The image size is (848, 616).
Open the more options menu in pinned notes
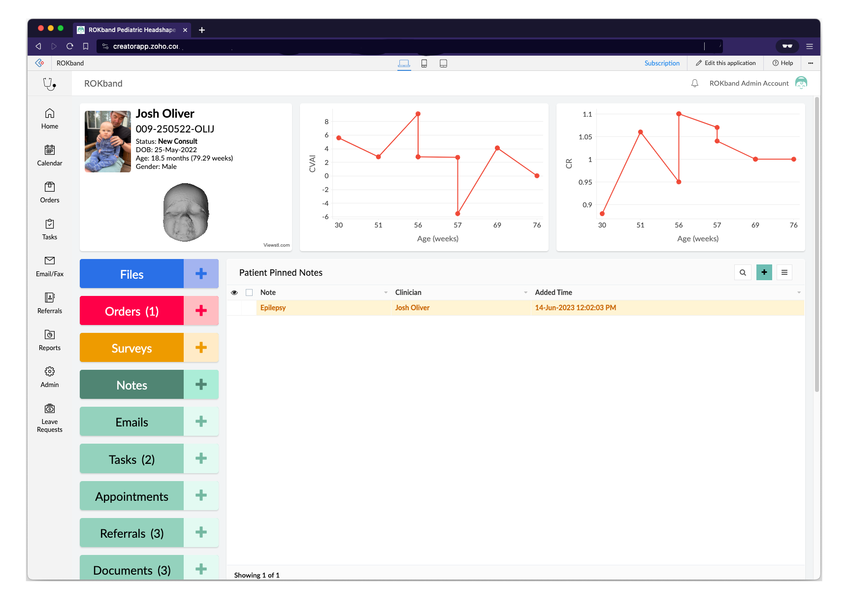[784, 272]
